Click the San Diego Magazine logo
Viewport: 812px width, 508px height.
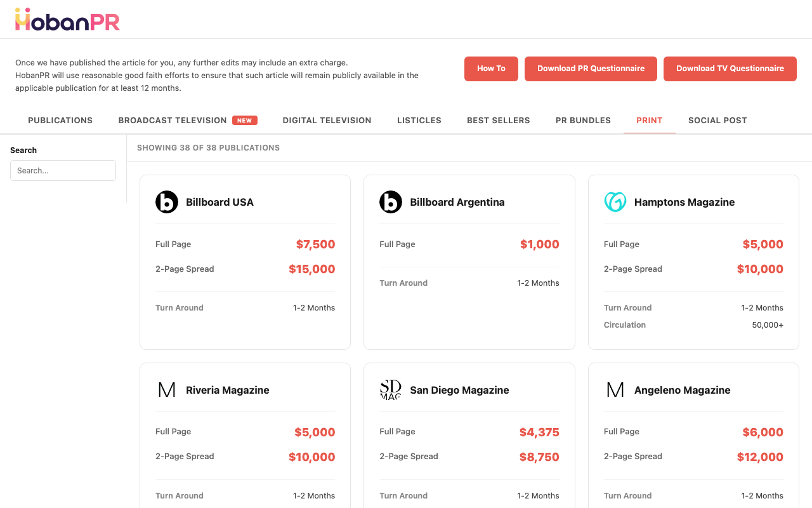[391, 390]
